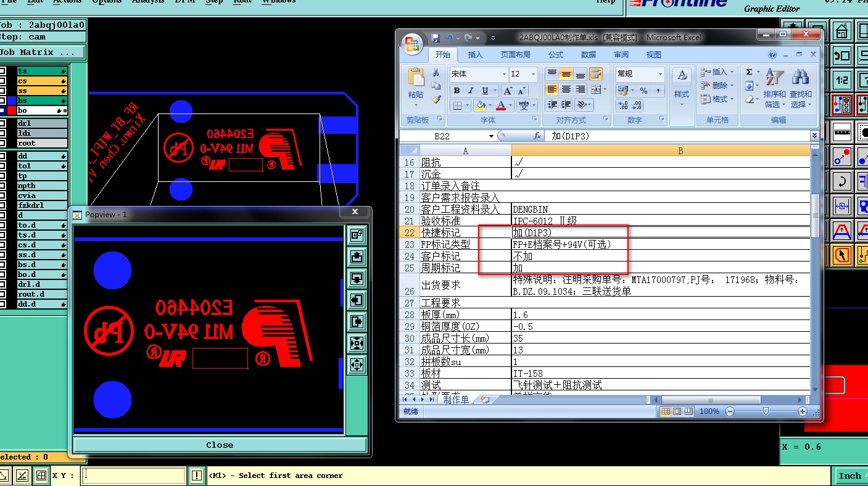Click the blue-to-red point move icon
868x486 pixels.
[842, 156]
